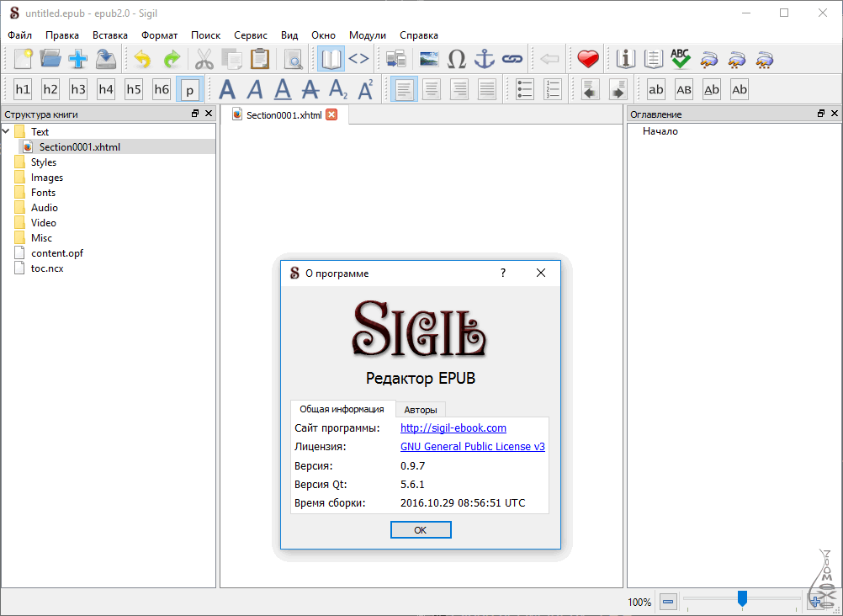Viewport: 843px width, 616px height.
Task: Open Metadata Editor info icon
Action: click(626, 59)
